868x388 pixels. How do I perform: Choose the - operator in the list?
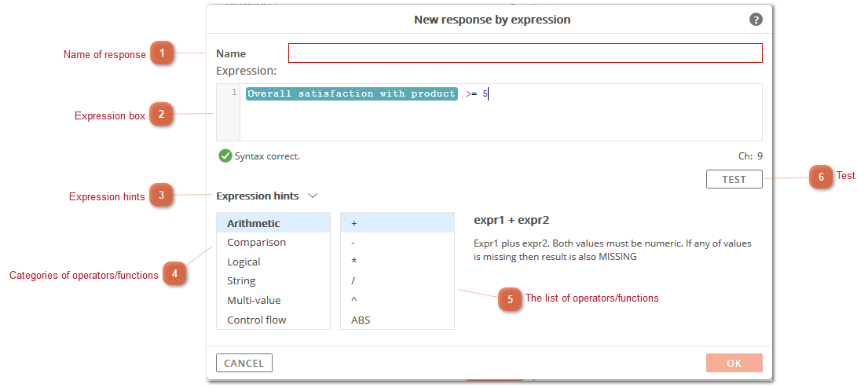tap(397, 243)
